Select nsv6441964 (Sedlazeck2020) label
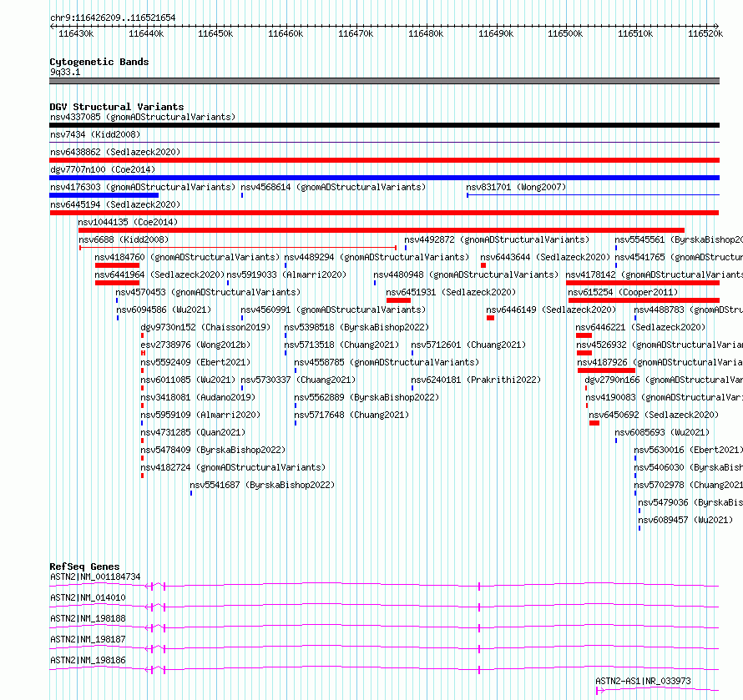The image size is (743, 700). pyautogui.click(x=159, y=274)
